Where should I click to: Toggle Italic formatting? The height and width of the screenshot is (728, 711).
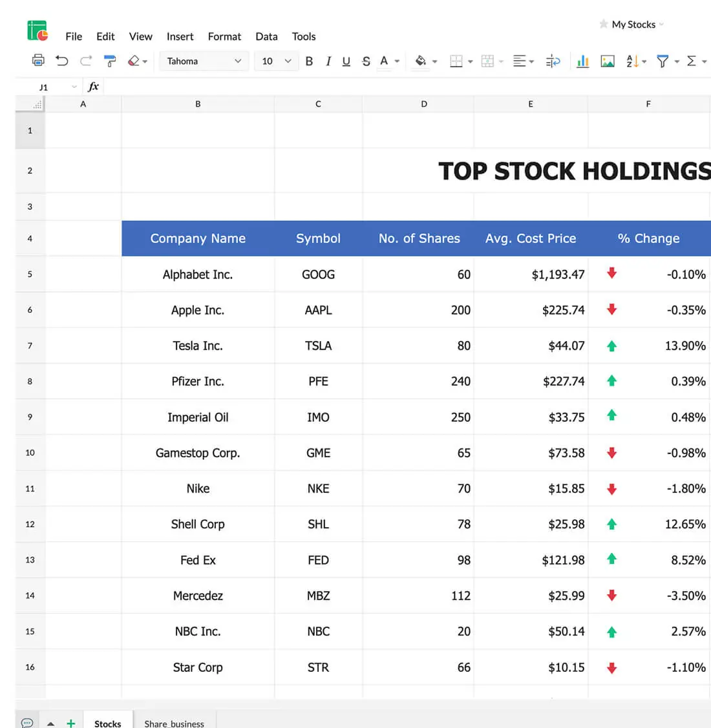click(x=328, y=61)
